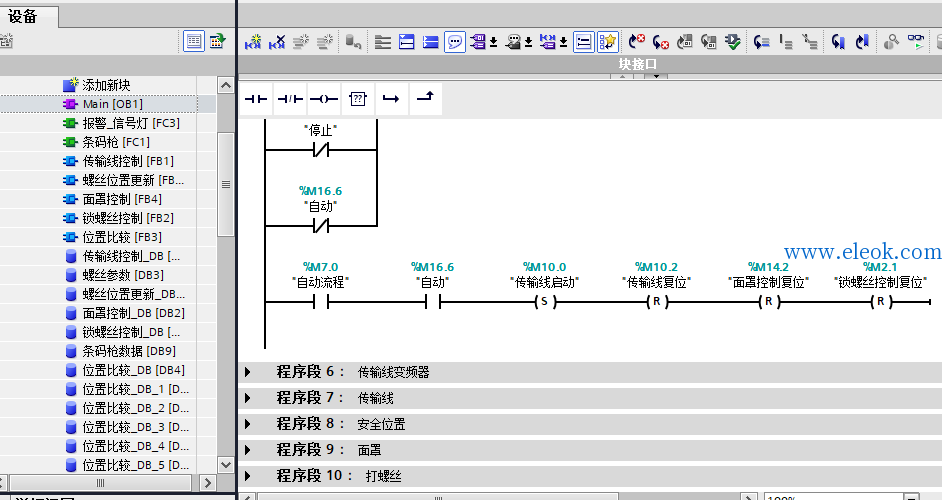
Task: Go to next syntax error icon
Action: pos(637,41)
